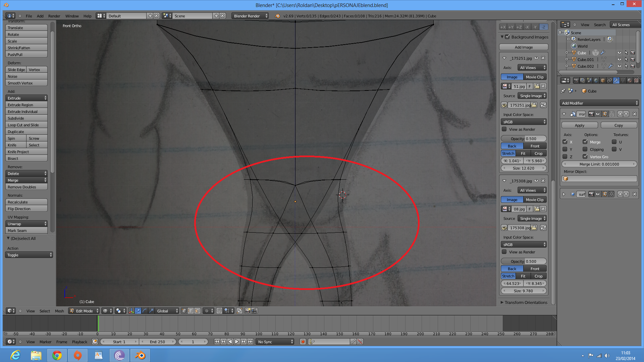Open the Edit Mode selector dropdown
This screenshot has height=362, width=644.
84,311
